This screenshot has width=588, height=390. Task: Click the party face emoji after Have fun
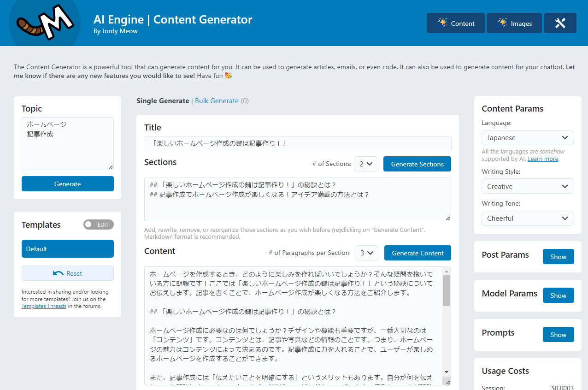pos(228,76)
